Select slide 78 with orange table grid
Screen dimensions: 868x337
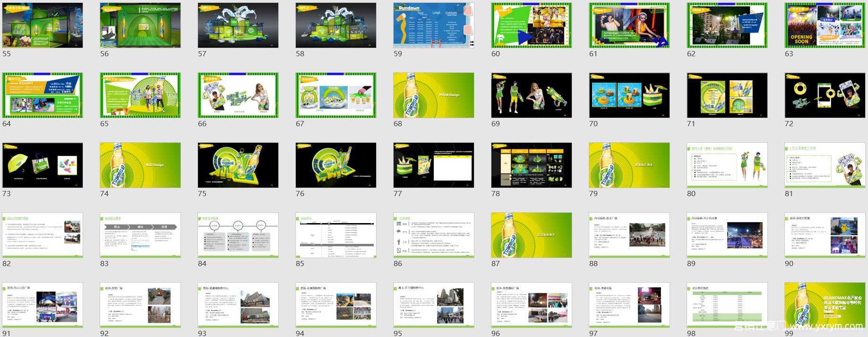532,165
